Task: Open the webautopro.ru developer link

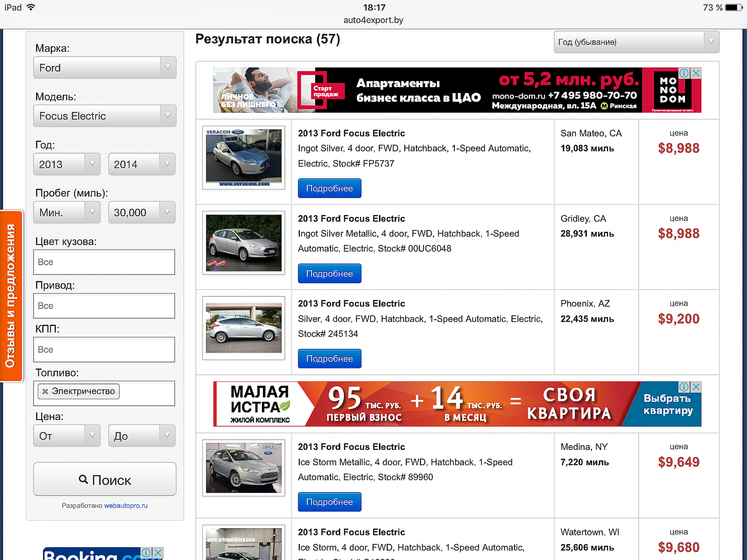Action: pos(125,505)
